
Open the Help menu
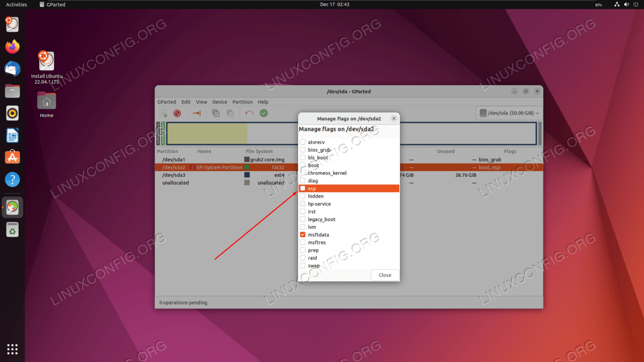click(x=263, y=102)
